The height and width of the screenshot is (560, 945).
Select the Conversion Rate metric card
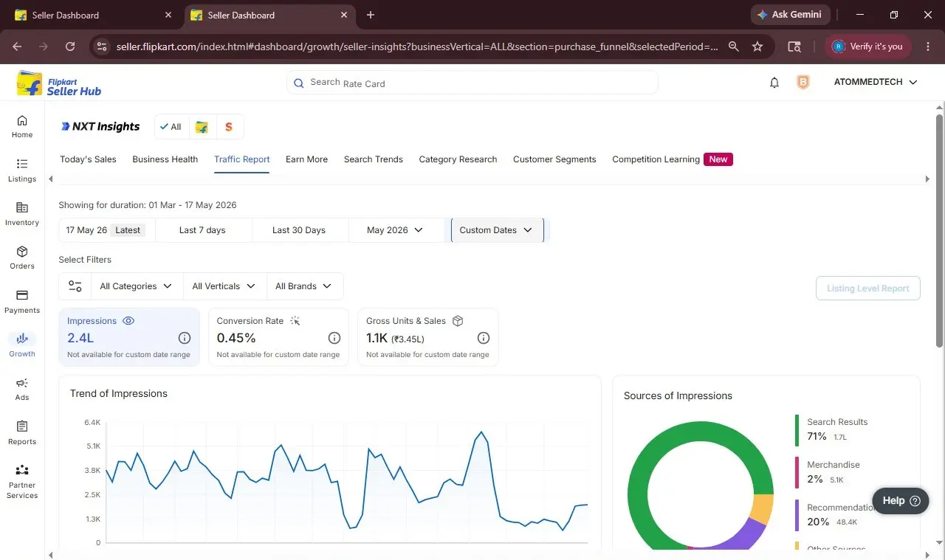(278, 337)
